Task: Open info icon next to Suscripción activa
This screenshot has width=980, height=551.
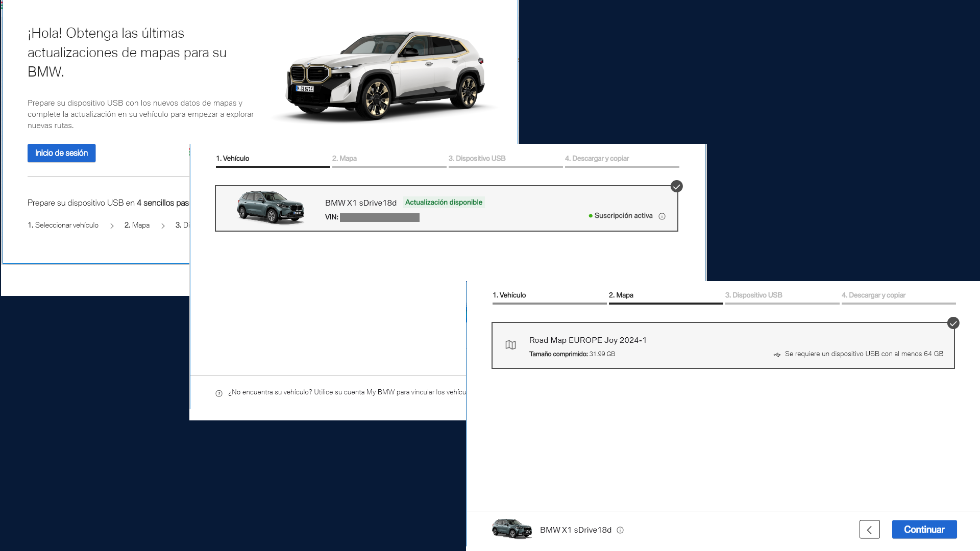Action: coord(662,216)
